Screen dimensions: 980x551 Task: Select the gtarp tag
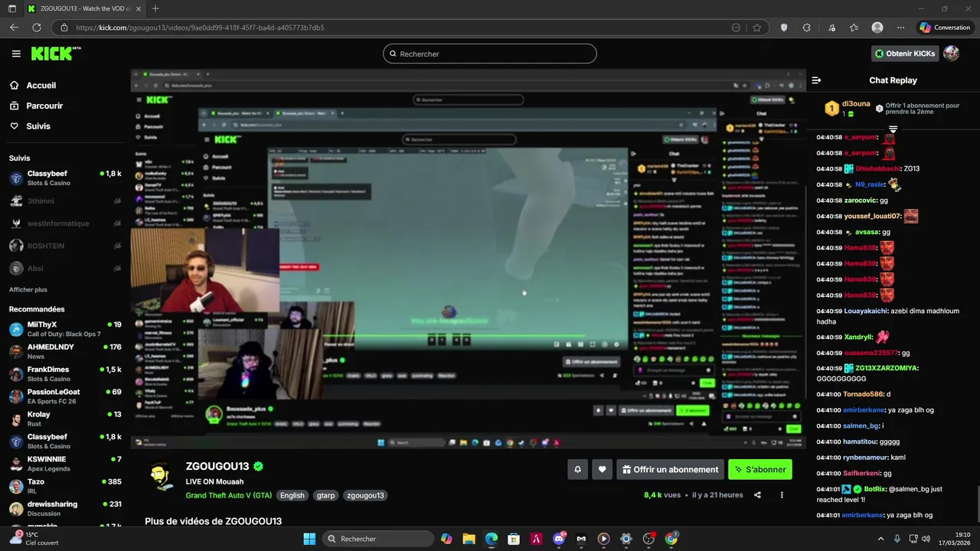pyautogui.click(x=325, y=495)
